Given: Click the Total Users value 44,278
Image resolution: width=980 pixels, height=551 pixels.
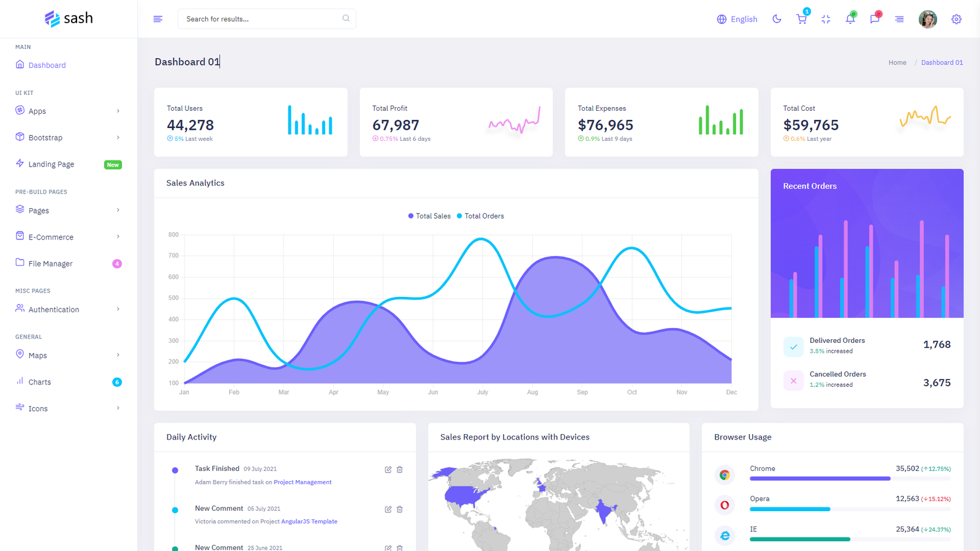Looking at the screenshot, I should (x=190, y=125).
